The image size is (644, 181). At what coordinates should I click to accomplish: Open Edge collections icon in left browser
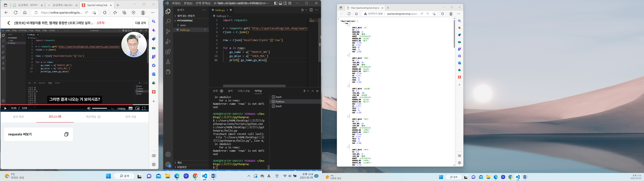[x=124, y=13]
